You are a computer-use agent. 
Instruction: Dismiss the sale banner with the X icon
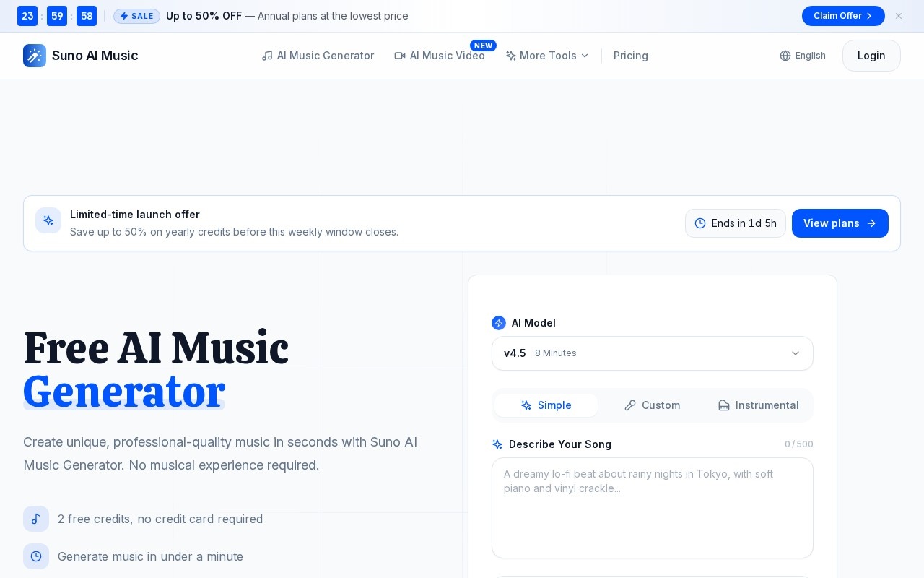click(899, 16)
